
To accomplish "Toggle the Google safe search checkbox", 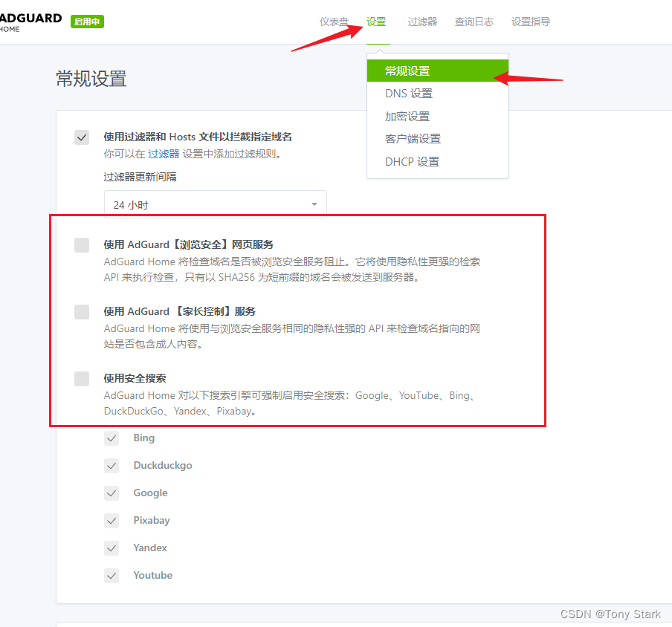I will pos(112,493).
